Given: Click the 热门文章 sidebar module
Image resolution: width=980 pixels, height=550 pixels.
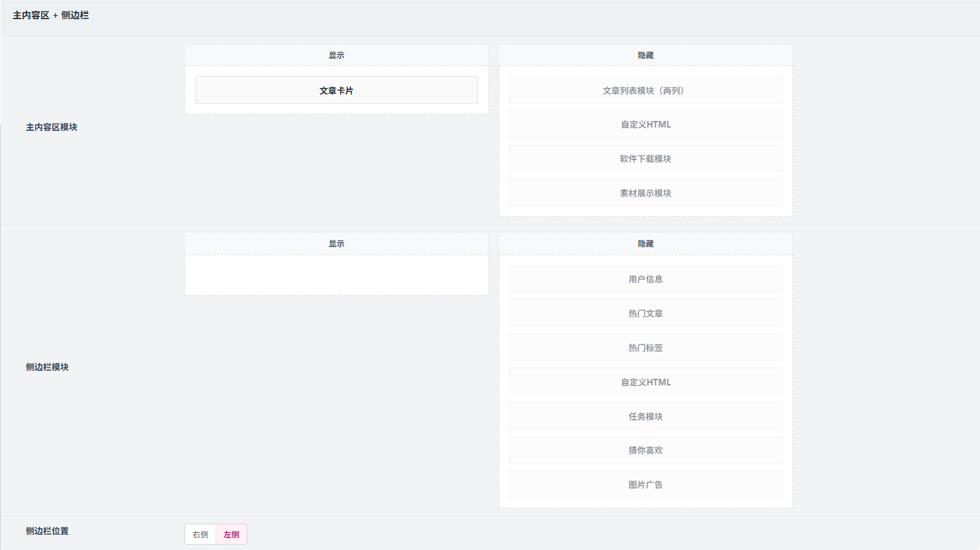Looking at the screenshot, I should click(x=645, y=313).
